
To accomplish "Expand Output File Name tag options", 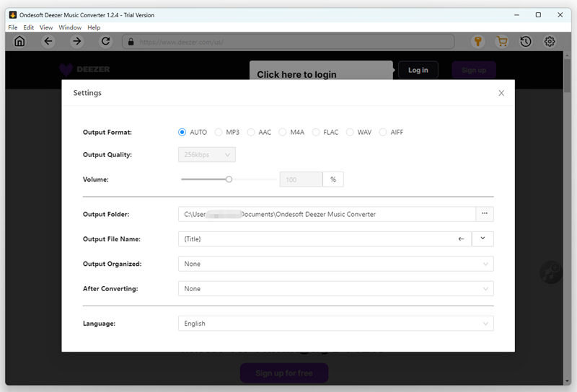I will [x=483, y=239].
